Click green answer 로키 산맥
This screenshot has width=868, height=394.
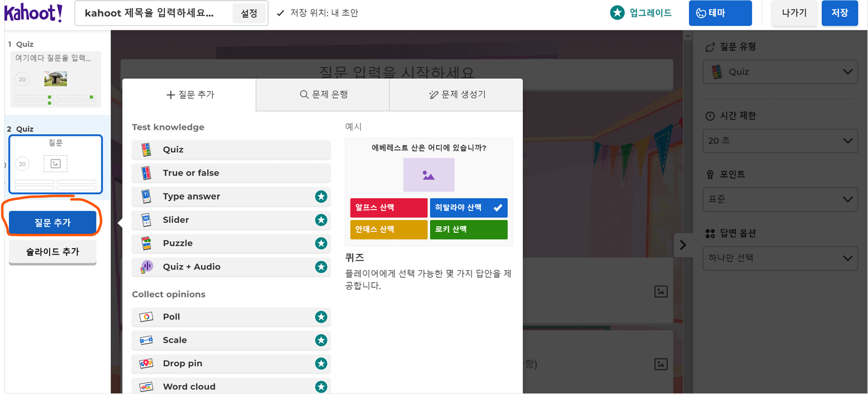coord(469,230)
